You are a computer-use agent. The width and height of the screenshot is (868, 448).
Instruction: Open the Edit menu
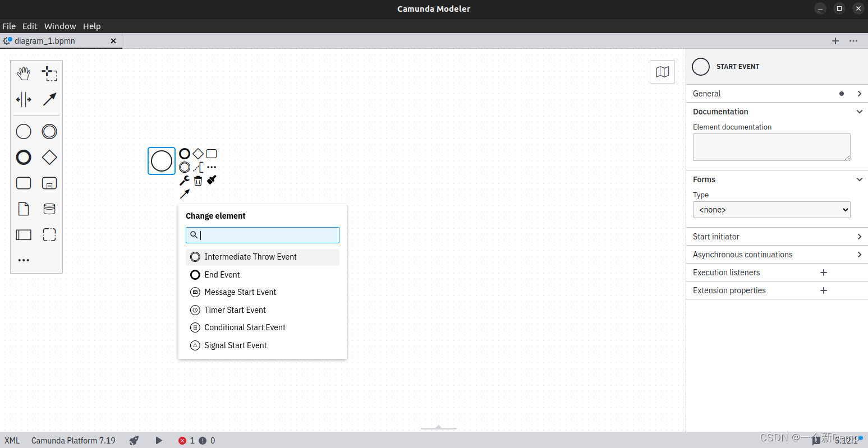coord(30,26)
